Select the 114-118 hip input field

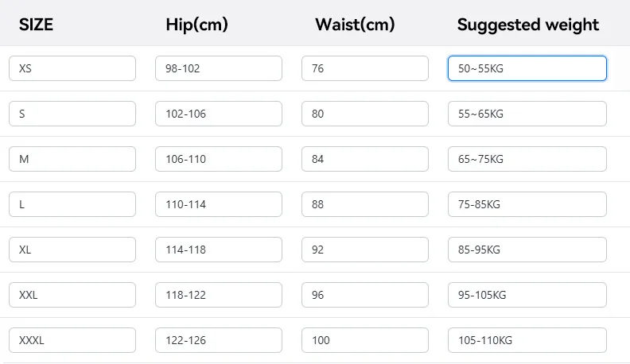(219, 250)
